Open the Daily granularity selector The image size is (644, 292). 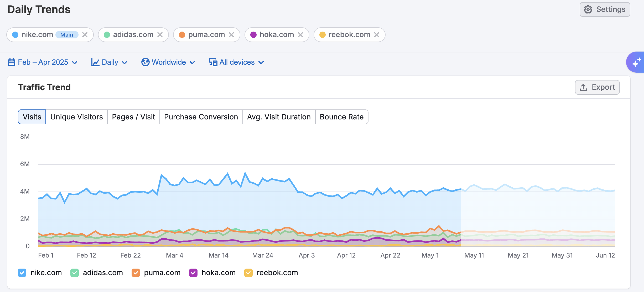(110, 62)
